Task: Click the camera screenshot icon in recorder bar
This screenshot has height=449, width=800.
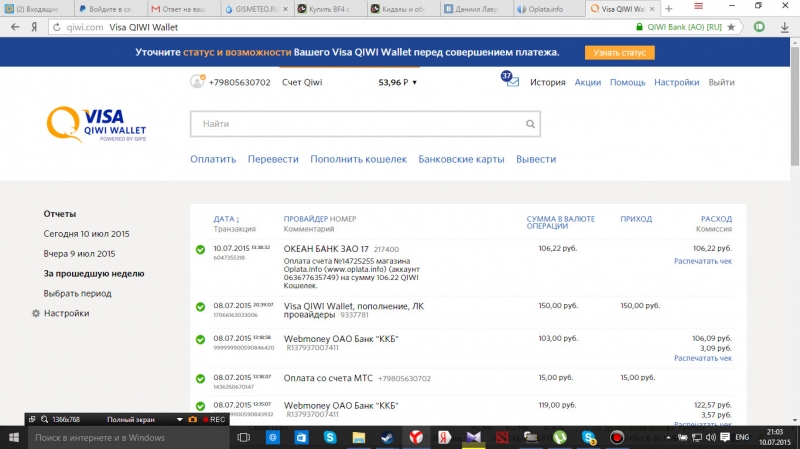Action: tap(192, 419)
